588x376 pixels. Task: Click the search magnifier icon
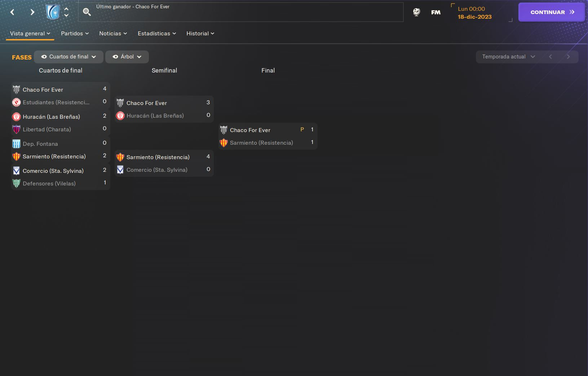pyautogui.click(x=87, y=12)
